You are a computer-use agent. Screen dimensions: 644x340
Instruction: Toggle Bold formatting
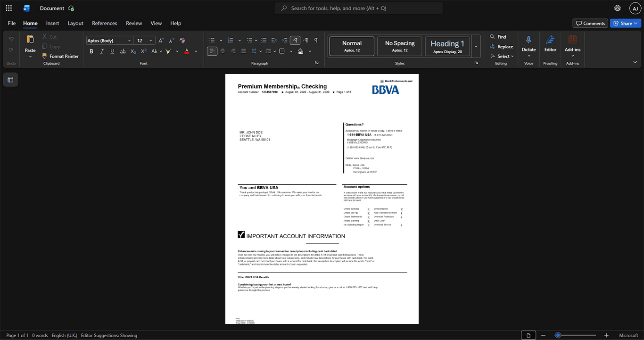91,51
